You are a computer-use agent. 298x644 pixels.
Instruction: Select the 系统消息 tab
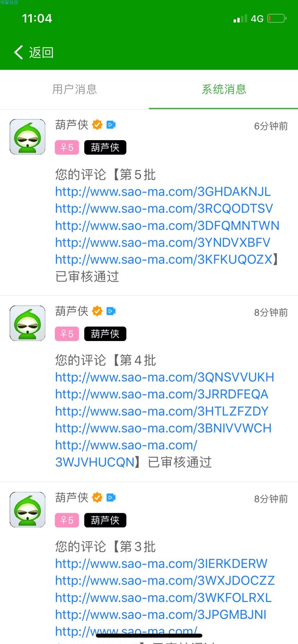224,89
